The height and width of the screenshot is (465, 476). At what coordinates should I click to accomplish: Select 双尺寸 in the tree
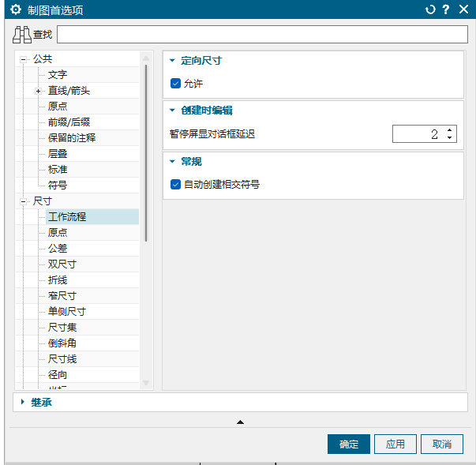[62, 264]
